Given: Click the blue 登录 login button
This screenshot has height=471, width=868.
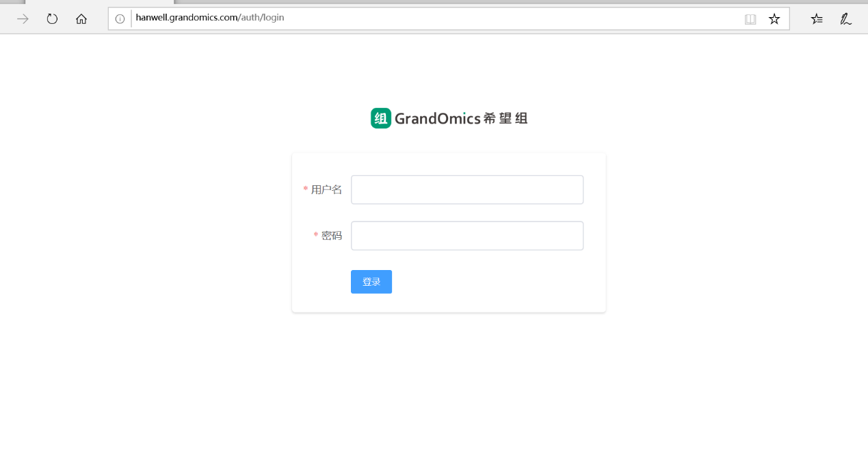Looking at the screenshot, I should pos(371,282).
